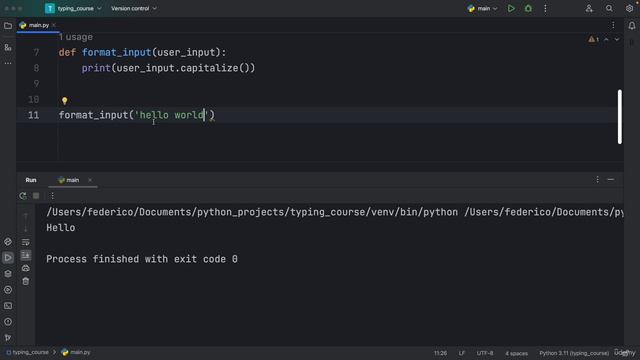Click main.py breadcrumb in status bar
The image size is (640, 360).
coord(76,352)
